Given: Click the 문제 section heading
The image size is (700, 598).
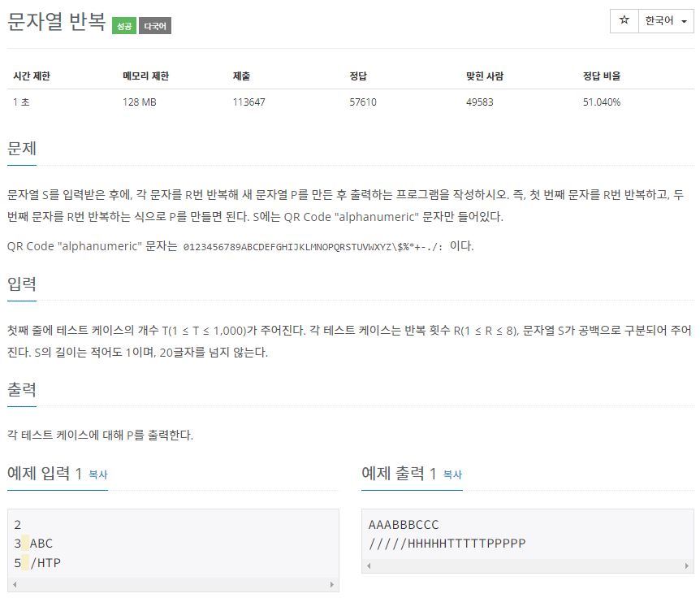Looking at the screenshot, I should point(22,148).
